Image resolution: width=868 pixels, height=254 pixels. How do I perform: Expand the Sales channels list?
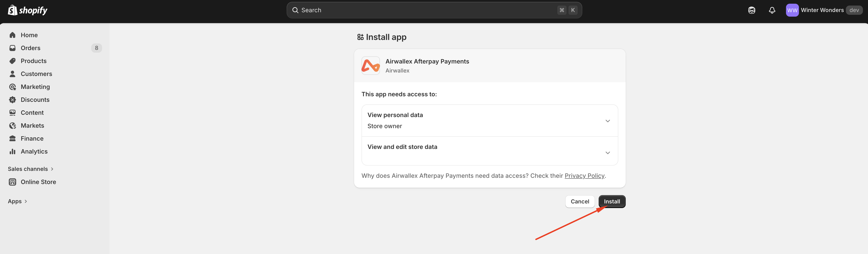coord(31,169)
